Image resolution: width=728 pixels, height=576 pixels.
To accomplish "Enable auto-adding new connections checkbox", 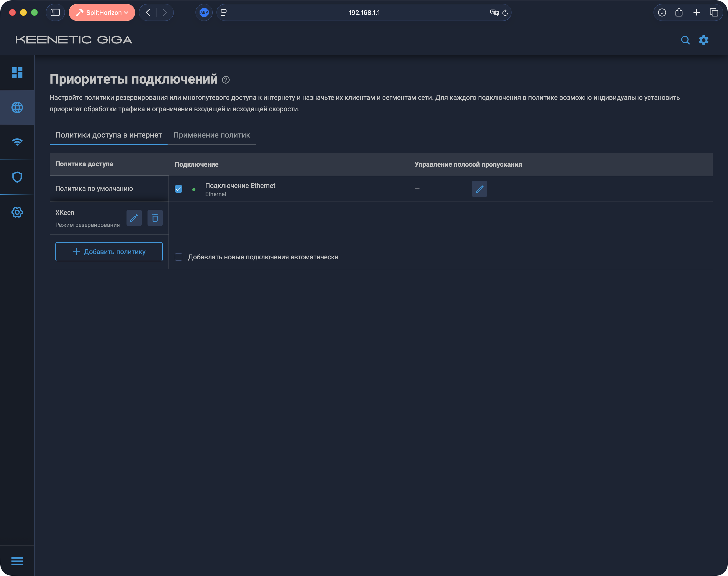I will 179,257.
